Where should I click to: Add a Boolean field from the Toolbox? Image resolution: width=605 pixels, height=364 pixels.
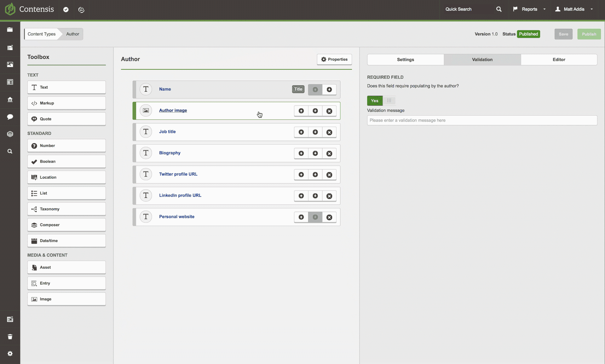click(66, 161)
